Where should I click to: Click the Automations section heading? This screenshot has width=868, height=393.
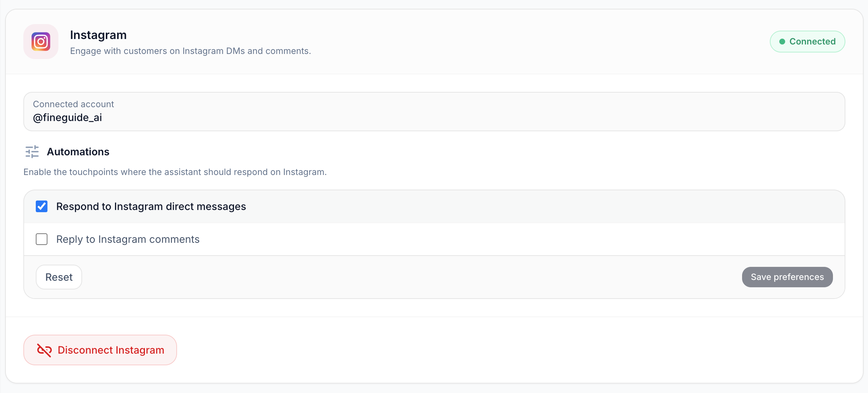coord(78,152)
